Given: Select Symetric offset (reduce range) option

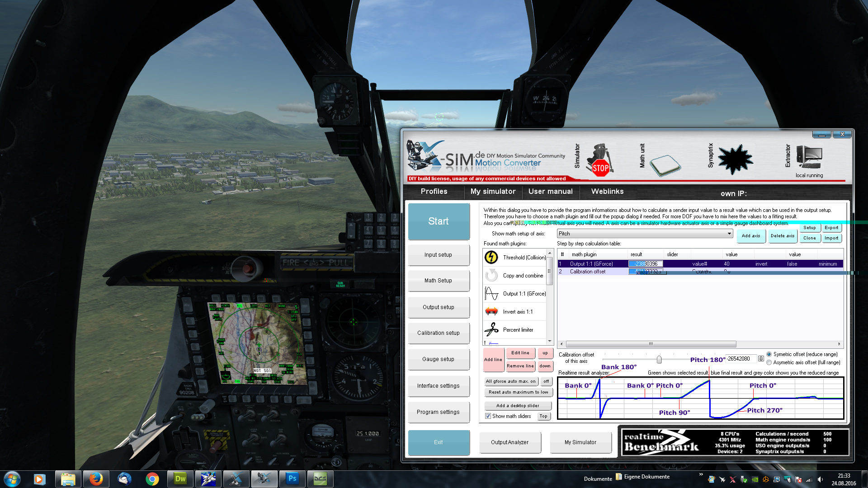Looking at the screenshot, I should coord(769,354).
